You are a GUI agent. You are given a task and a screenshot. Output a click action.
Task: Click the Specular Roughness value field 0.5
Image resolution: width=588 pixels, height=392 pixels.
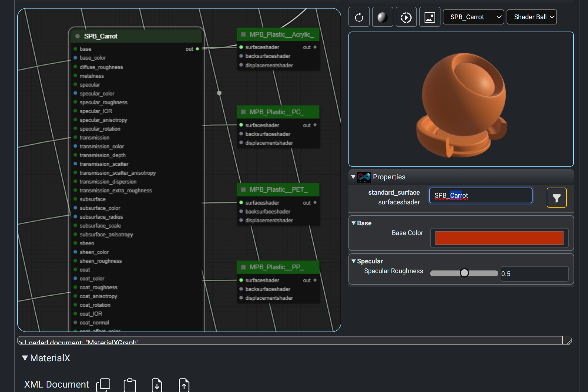(x=535, y=274)
